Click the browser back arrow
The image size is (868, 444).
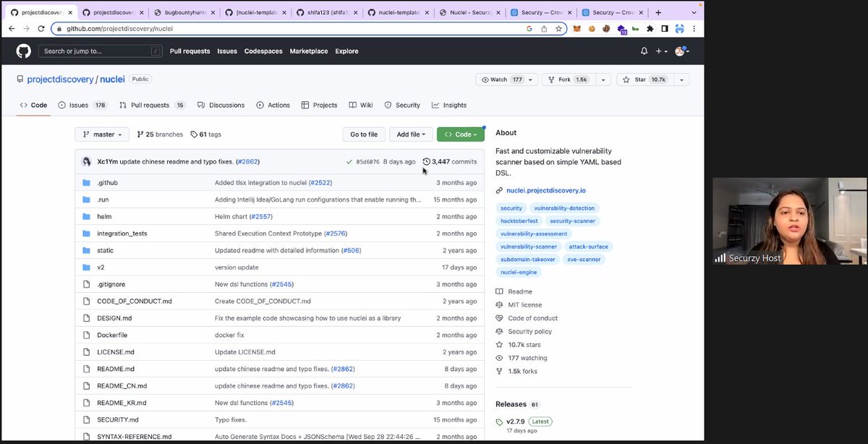coord(12,28)
